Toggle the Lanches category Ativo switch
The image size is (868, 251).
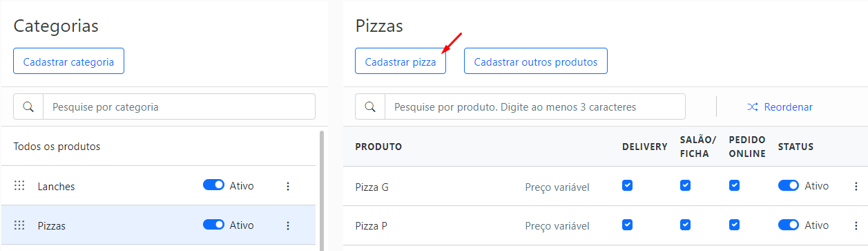(214, 185)
